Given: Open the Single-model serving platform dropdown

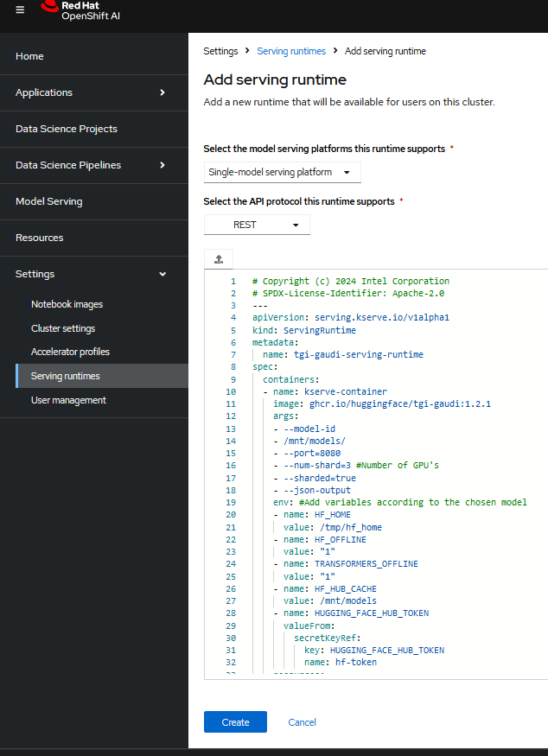Looking at the screenshot, I should 282,173.
